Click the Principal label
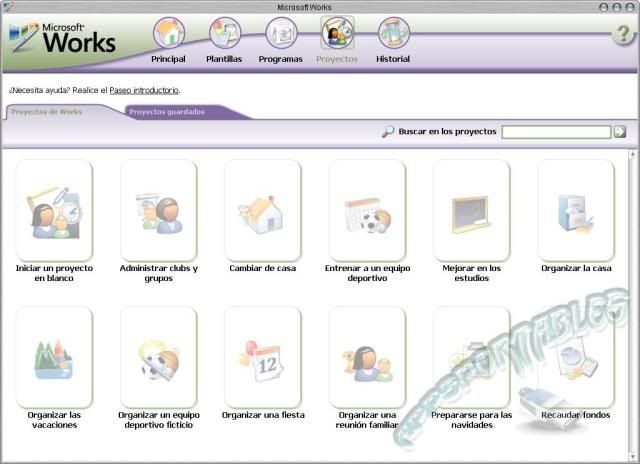 (x=168, y=59)
